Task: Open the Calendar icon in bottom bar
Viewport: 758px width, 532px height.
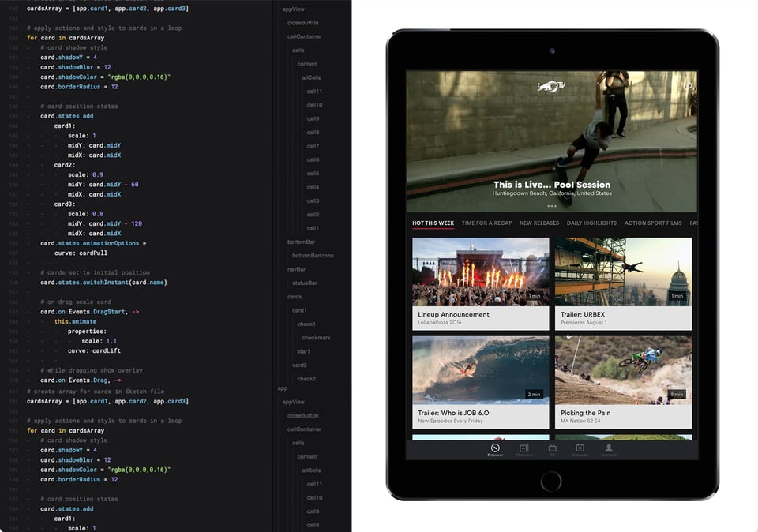Action: [x=580, y=450]
